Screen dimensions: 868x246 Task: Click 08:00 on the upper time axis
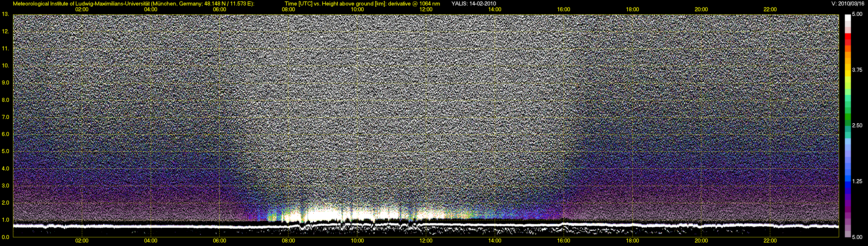coord(288,10)
